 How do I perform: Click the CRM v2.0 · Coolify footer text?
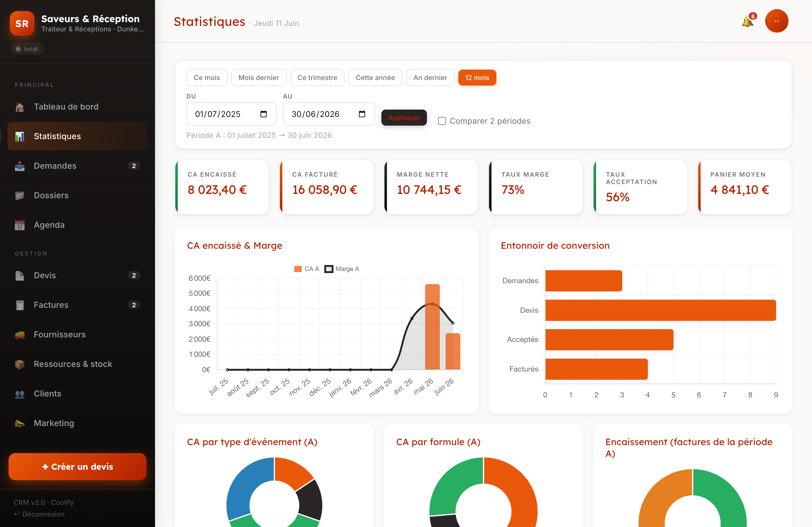(x=44, y=502)
